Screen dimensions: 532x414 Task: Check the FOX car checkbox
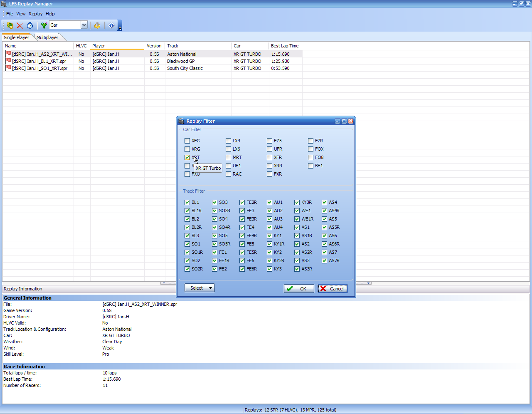[310, 149]
